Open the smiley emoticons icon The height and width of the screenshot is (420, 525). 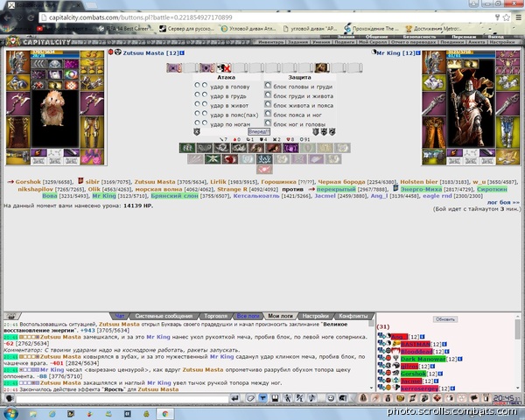tap(331, 398)
